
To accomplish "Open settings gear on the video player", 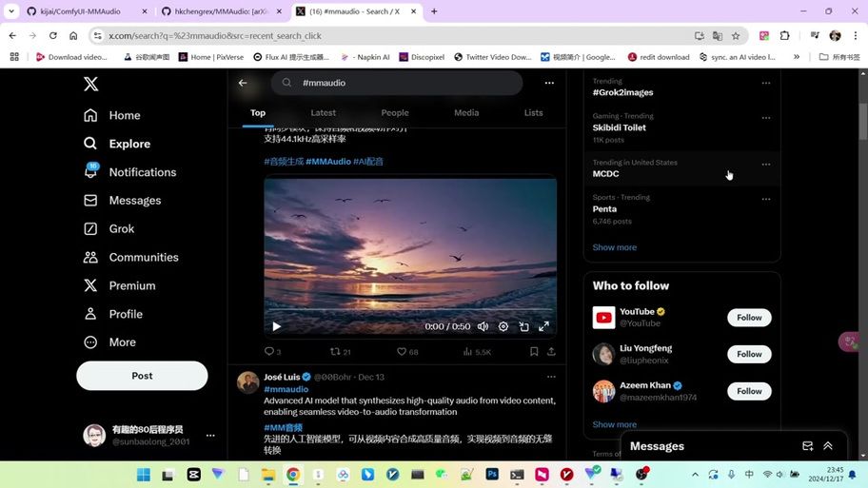I will 503,326.
